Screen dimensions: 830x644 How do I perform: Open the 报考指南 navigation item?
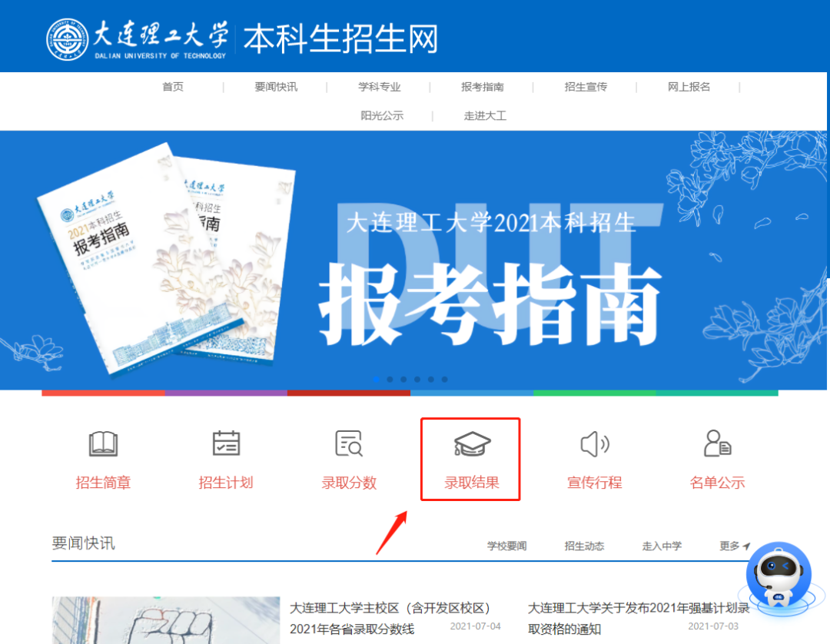[482, 87]
